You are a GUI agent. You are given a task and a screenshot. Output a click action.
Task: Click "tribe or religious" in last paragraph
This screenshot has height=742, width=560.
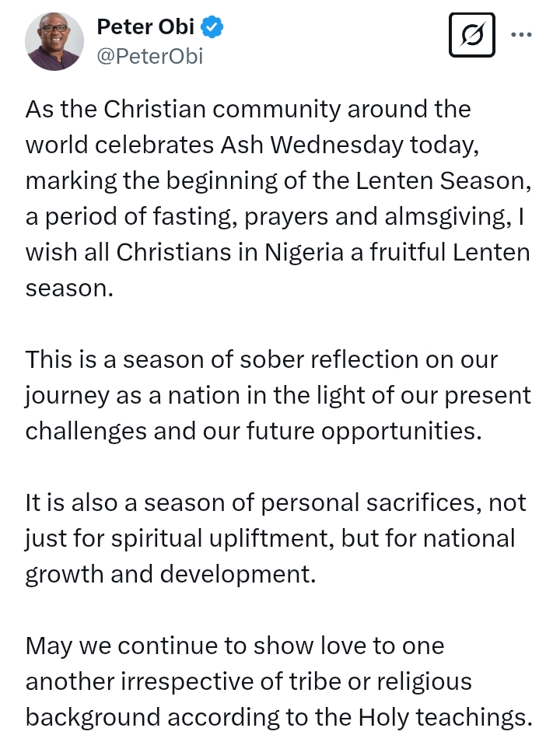click(x=380, y=682)
